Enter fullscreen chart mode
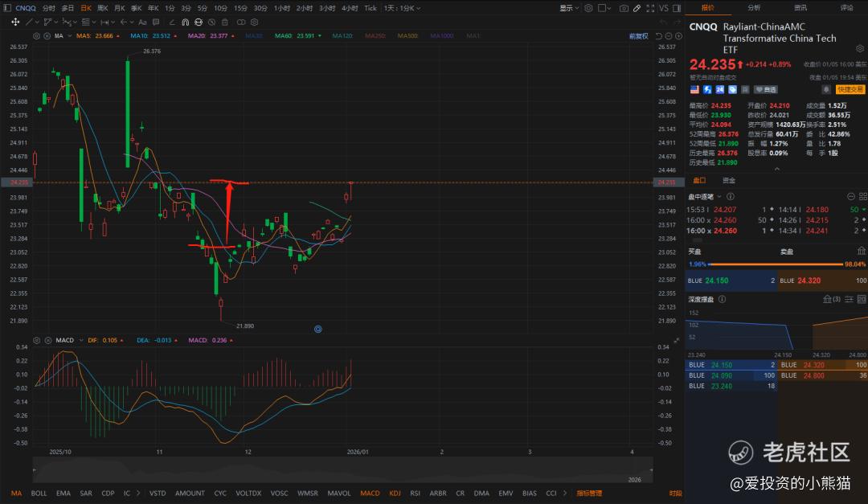This screenshot has width=868, height=504. tap(650, 8)
